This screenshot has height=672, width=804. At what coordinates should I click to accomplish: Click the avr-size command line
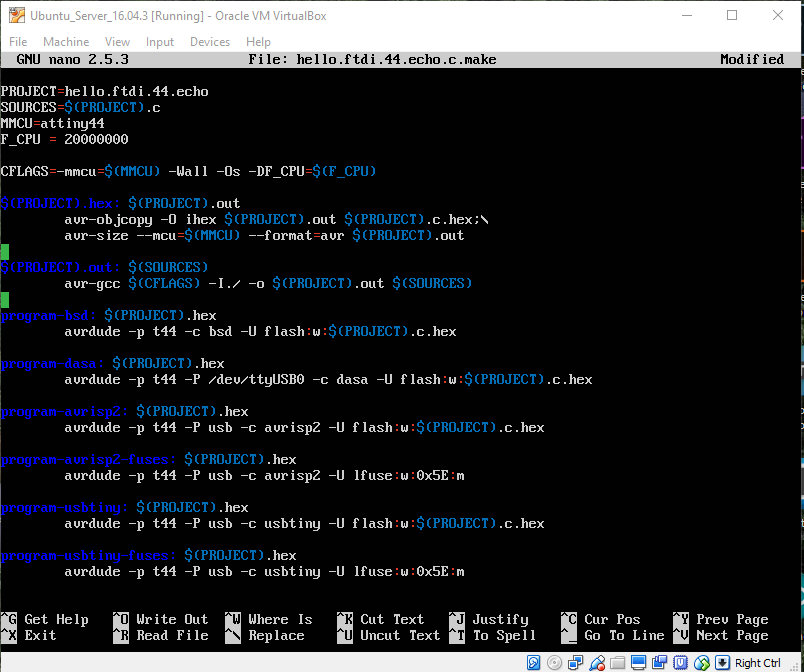pos(264,235)
